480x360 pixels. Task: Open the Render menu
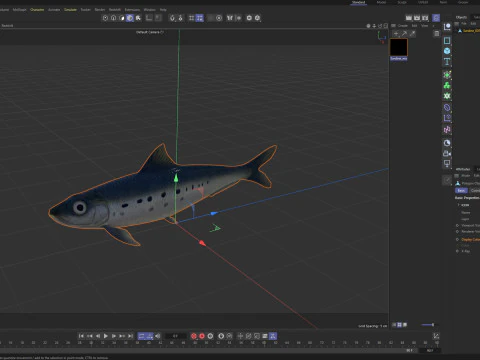click(x=100, y=10)
